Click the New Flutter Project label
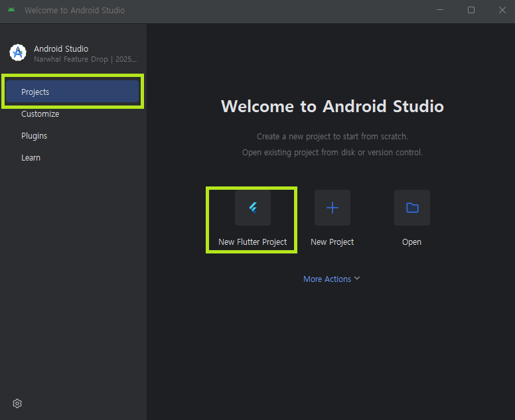The height and width of the screenshot is (420, 515). point(253,242)
